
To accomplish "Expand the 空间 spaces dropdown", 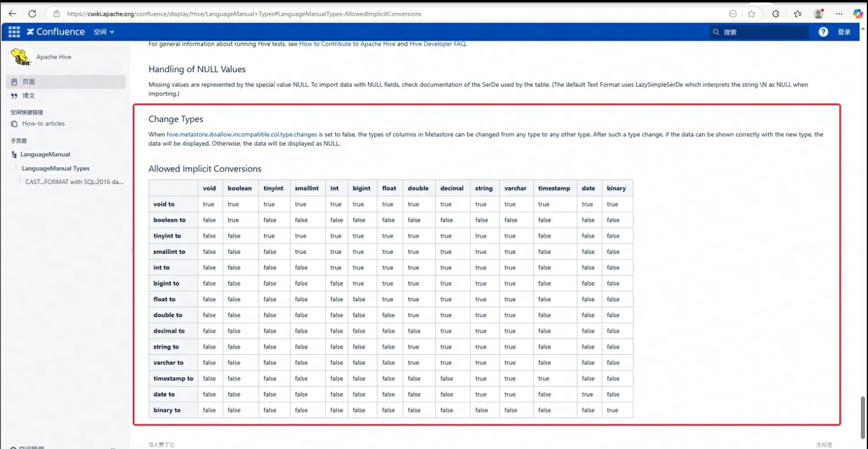I will [x=104, y=32].
